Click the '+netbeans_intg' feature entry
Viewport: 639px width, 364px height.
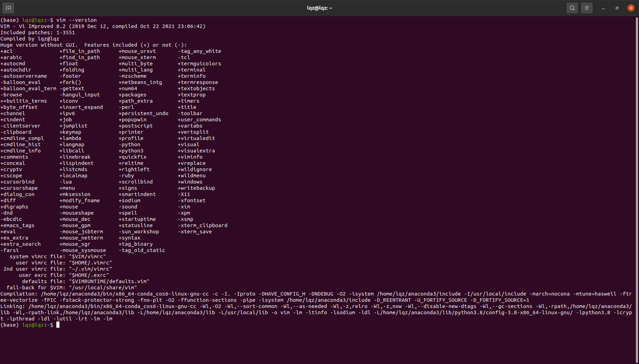coord(140,82)
